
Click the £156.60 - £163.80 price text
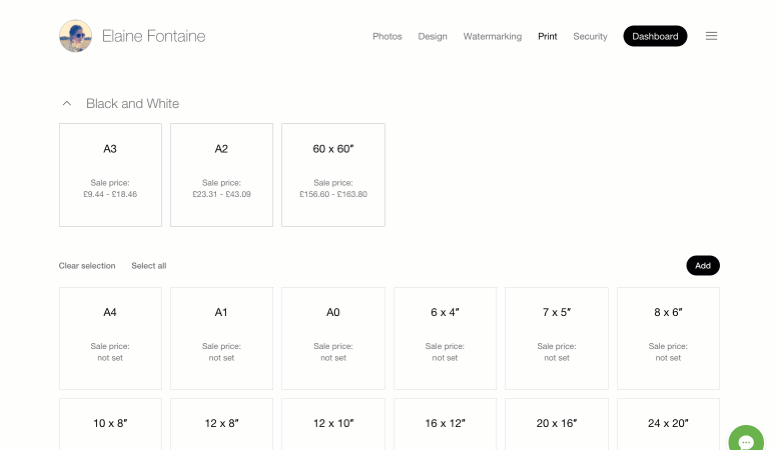click(333, 194)
